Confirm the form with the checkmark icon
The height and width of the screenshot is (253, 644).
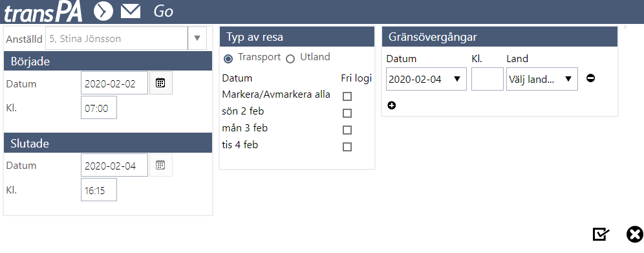(x=601, y=234)
